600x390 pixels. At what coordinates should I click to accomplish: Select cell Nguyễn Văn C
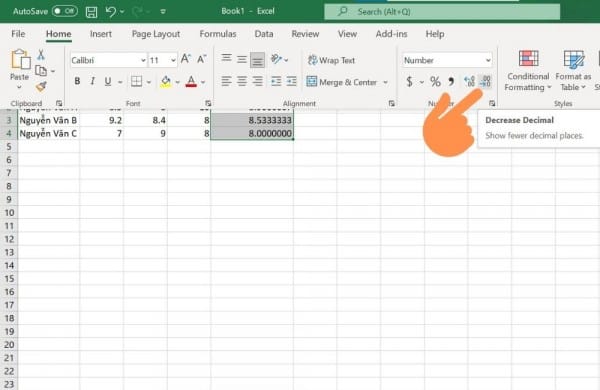click(48, 134)
